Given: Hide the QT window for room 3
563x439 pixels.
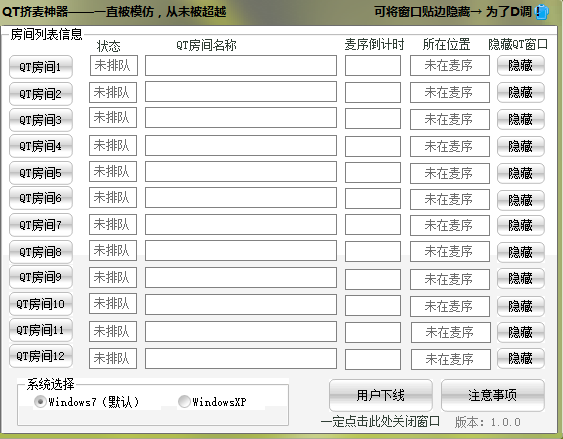Looking at the screenshot, I should tap(521, 119).
